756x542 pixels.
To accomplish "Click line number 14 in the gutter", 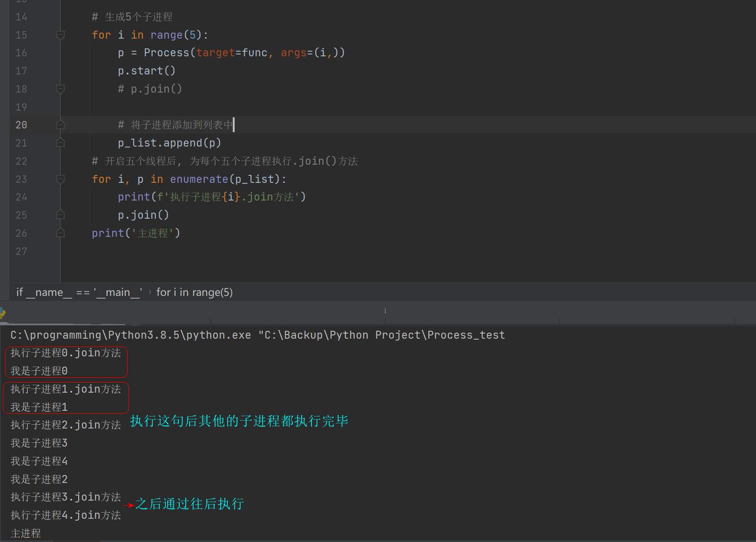I will [21, 17].
